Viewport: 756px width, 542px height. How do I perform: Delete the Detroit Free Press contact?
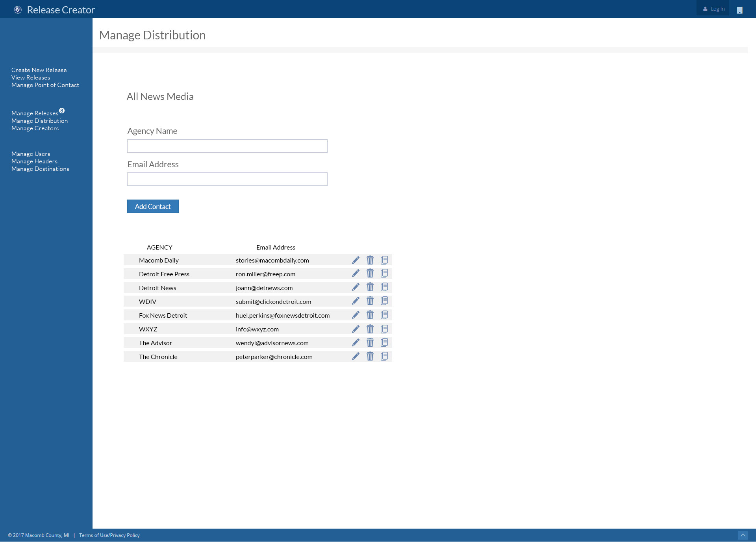point(370,274)
